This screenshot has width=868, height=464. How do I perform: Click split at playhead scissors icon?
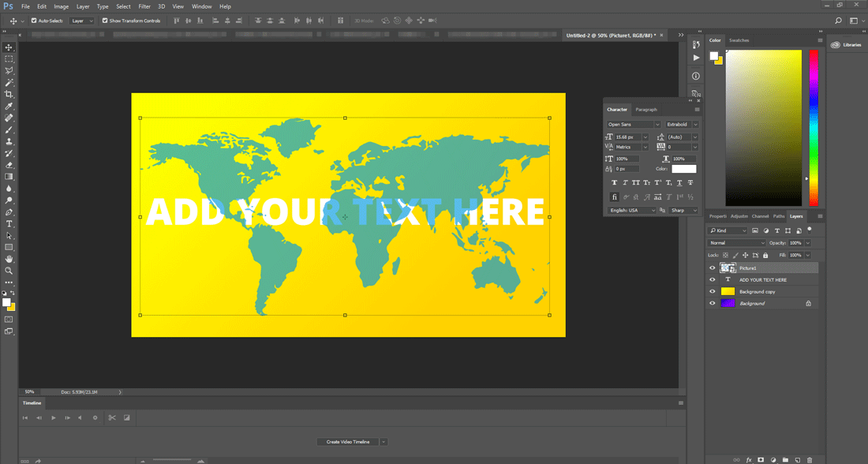(x=112, y=417)
